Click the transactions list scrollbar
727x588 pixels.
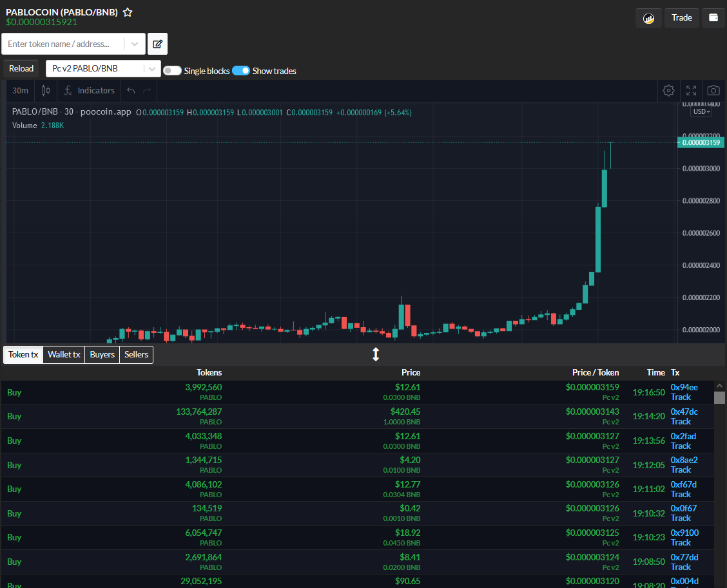pos(719,397)
